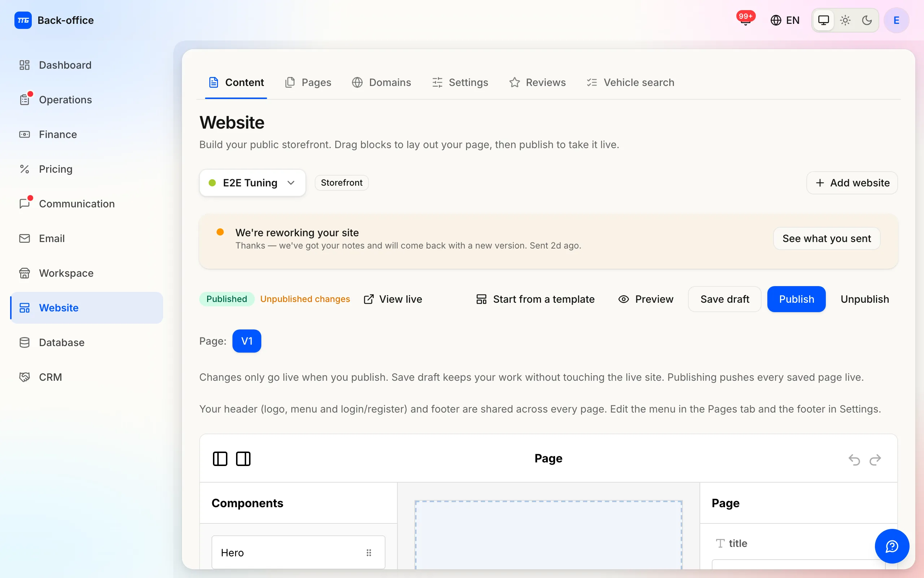
Task: Change language via EN globe selector
Action: pyautogui.click(x=785, y=20)
